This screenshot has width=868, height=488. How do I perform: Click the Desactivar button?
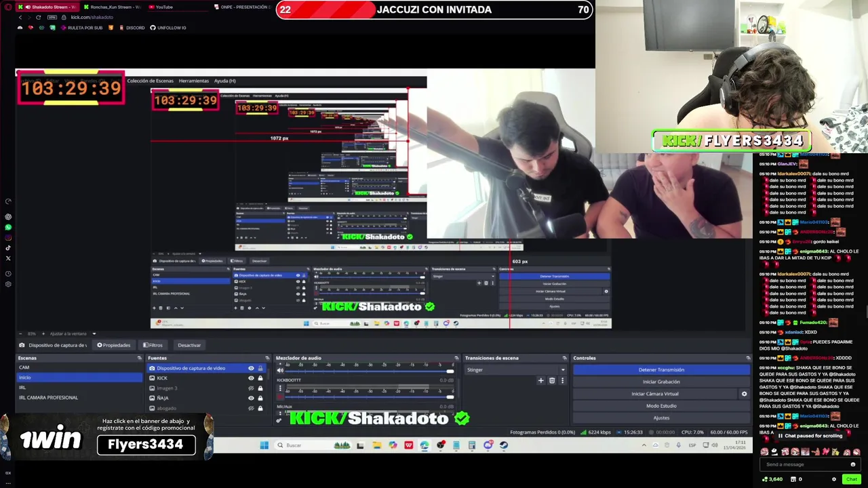(189, 345)
